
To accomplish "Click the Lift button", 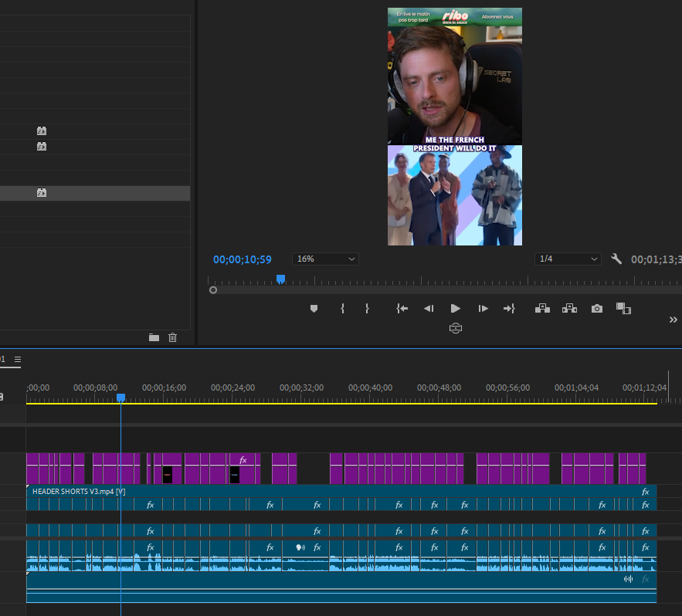I will point(542,309).
